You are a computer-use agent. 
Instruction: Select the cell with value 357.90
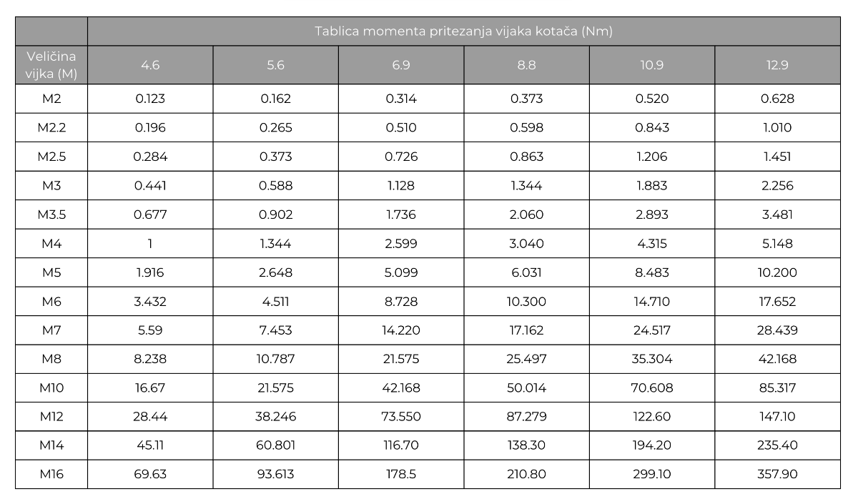click(777, 474)
